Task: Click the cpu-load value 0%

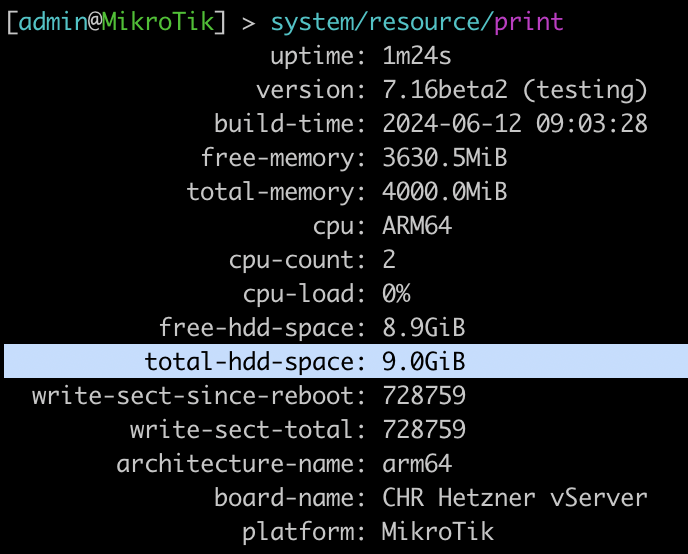Action: [x=396, y=294]
